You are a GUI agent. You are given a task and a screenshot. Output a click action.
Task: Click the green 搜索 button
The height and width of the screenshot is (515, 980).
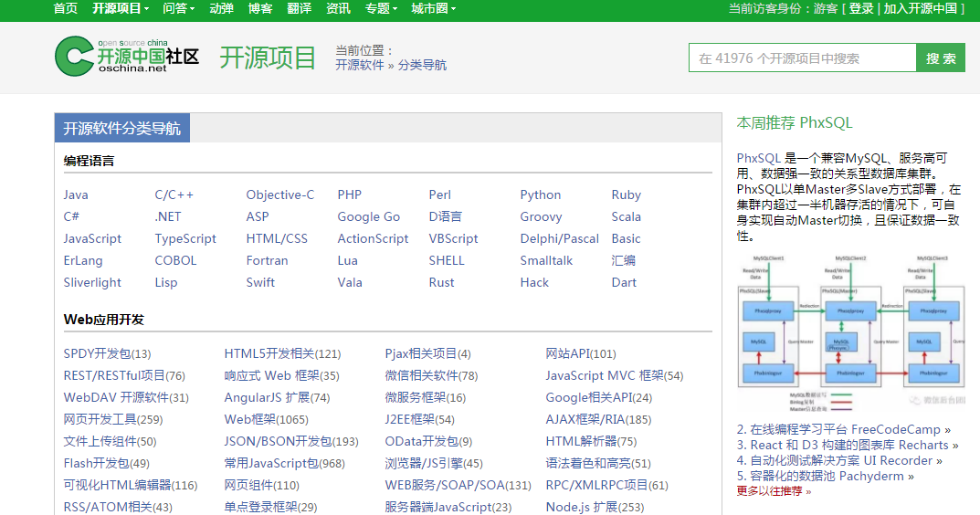click(x=941, y=58)
